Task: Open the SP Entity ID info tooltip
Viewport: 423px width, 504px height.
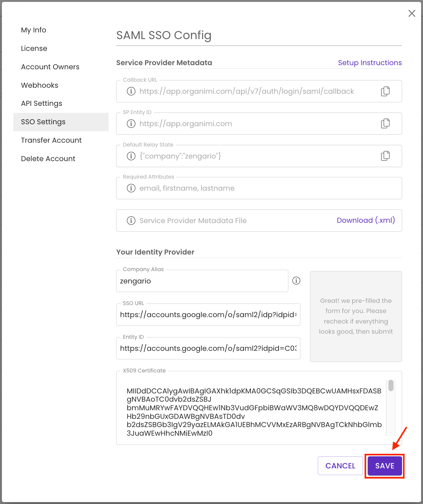Action: (x=131, y=123)
